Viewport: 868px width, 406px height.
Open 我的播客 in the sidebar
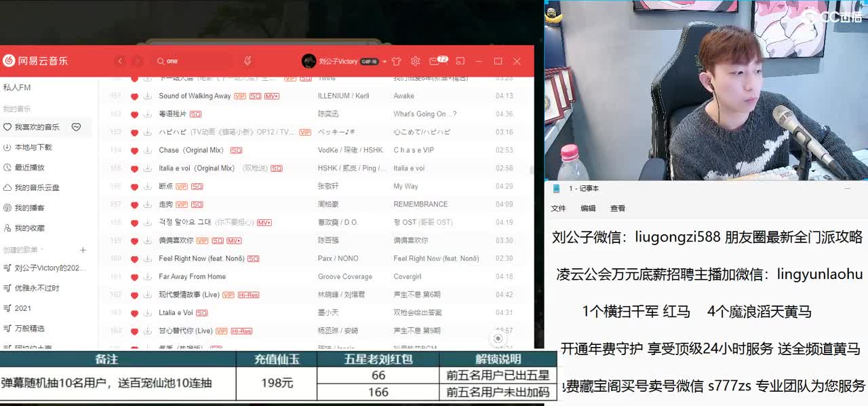point(29,208)
